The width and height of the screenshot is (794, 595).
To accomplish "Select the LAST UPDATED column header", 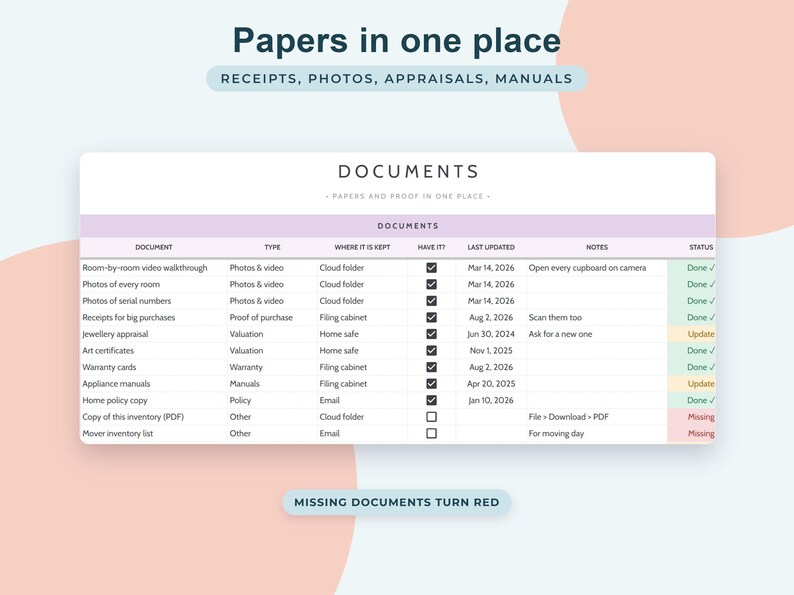I will tap(491, 247).
